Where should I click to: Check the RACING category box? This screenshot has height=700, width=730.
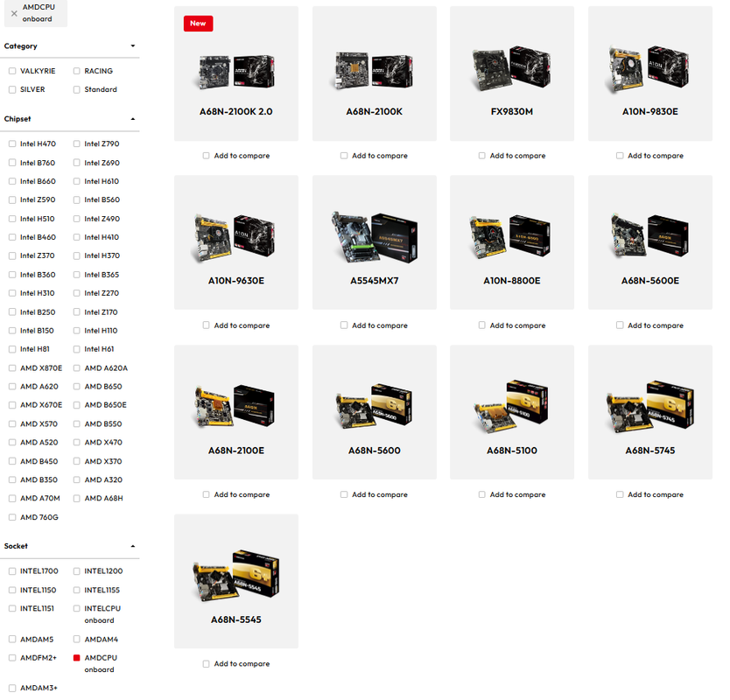77,71
